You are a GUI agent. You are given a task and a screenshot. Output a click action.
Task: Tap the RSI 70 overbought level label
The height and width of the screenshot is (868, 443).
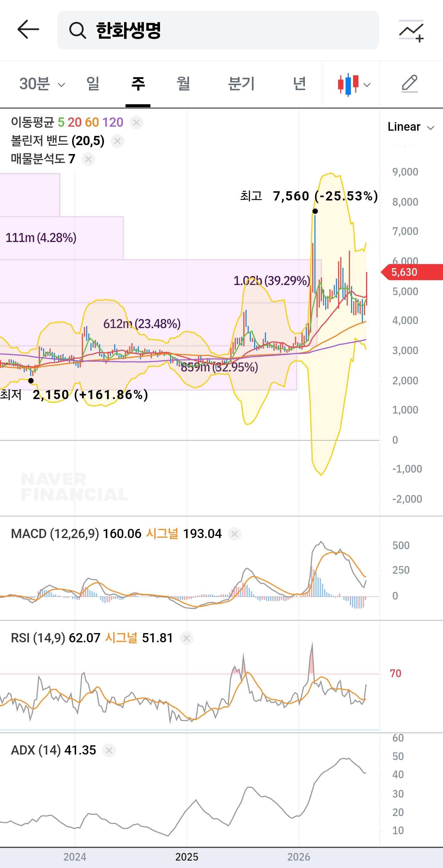coord(395,673)
